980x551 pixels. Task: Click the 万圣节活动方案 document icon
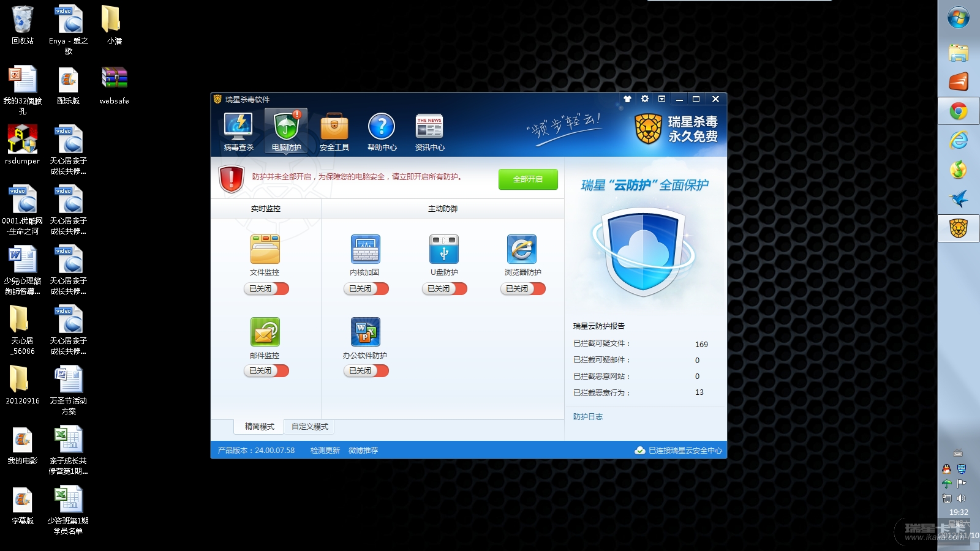tap(69, 390)
